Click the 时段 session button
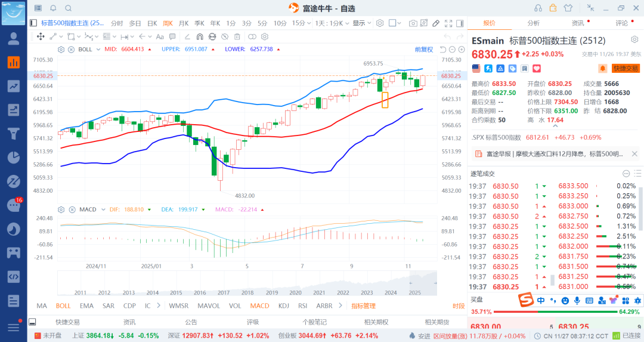Screen dimensions: 644x342 click(x=459, y=306)
